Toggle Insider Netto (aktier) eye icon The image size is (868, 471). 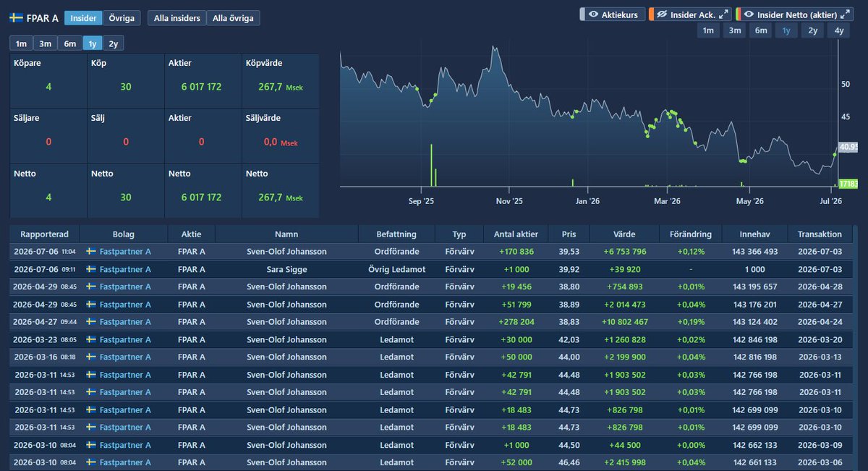click(x=749, y=14)
